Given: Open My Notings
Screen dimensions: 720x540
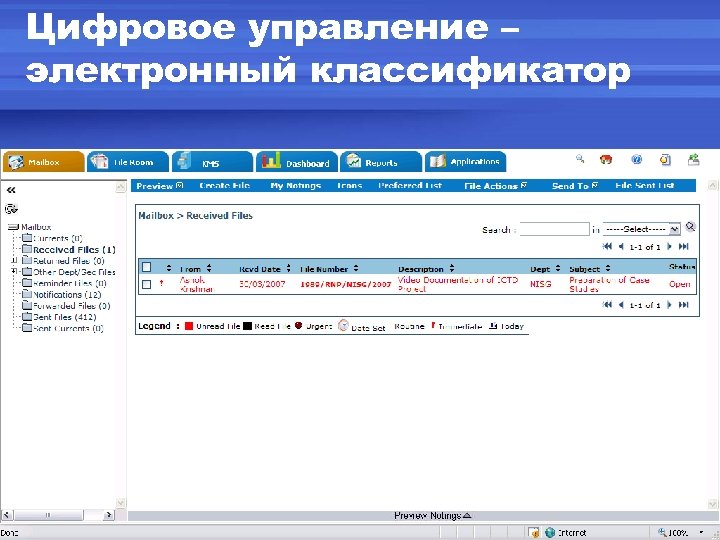Looking at the screenshot, I should [x=296, y=186].
